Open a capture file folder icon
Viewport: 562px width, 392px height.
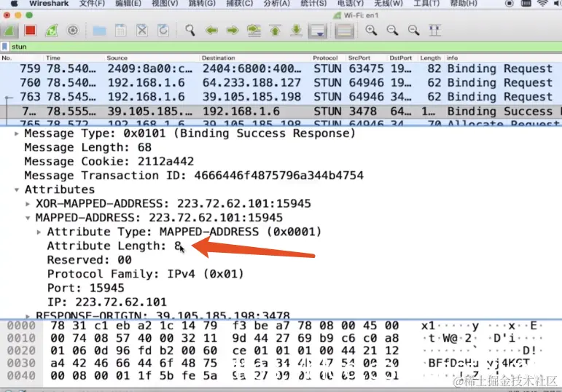click(x=99, y=31)
